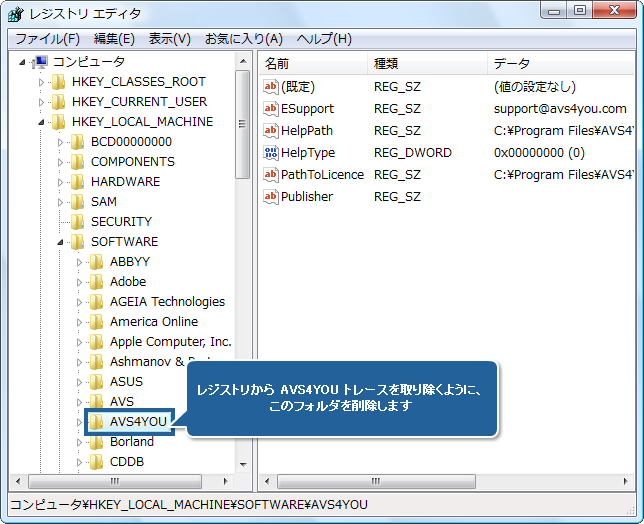
Task: Expand the SAM key
Action: click(60, 202)
